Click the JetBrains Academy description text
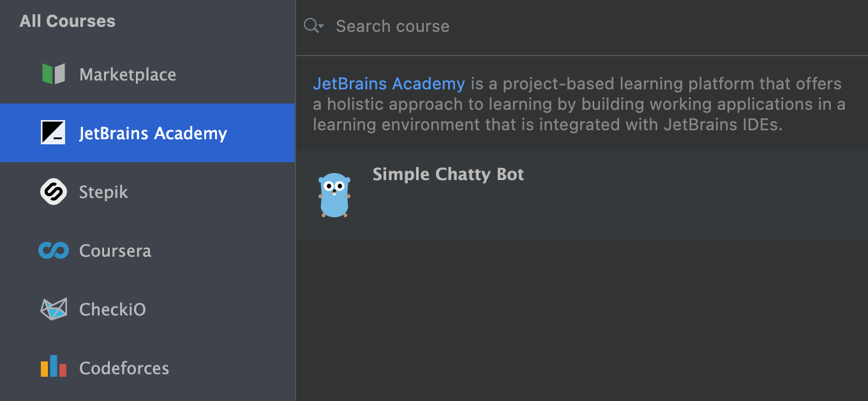Screen dimensions: 868x401 (x=580, y=104)
